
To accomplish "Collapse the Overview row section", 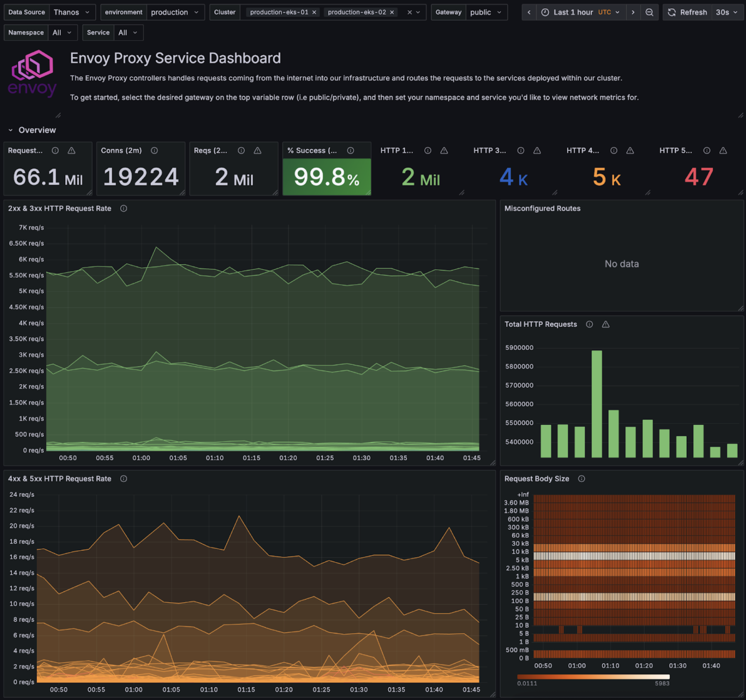I will (x=11, y=130).
